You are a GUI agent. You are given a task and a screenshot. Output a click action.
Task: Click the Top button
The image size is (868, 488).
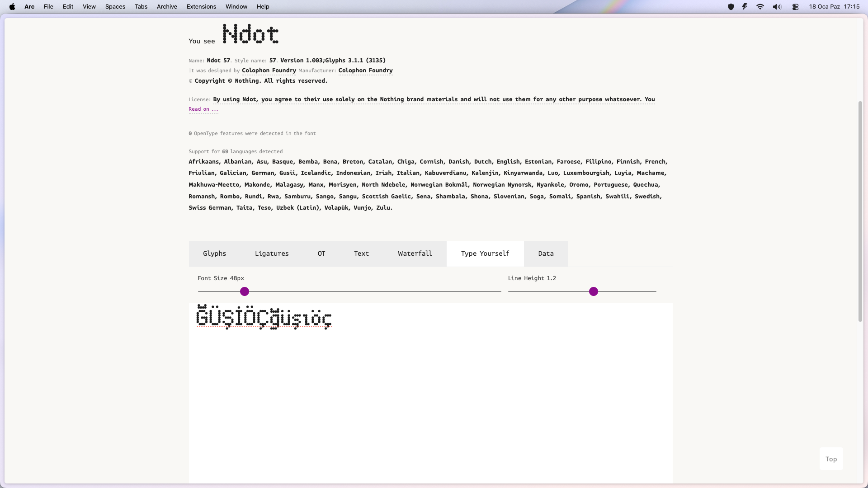click(x=831, y=459)
